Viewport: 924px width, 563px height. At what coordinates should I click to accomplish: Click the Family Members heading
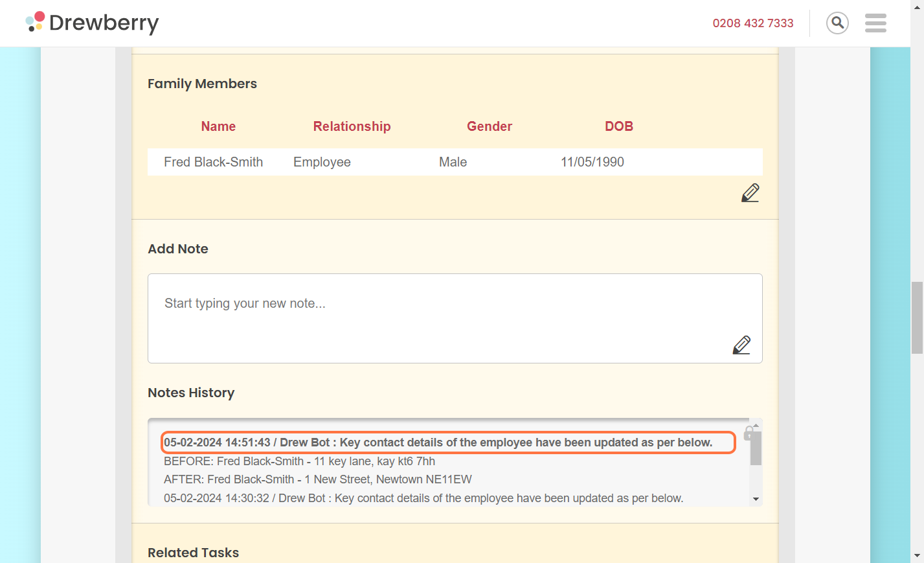(x=202, y=84)
